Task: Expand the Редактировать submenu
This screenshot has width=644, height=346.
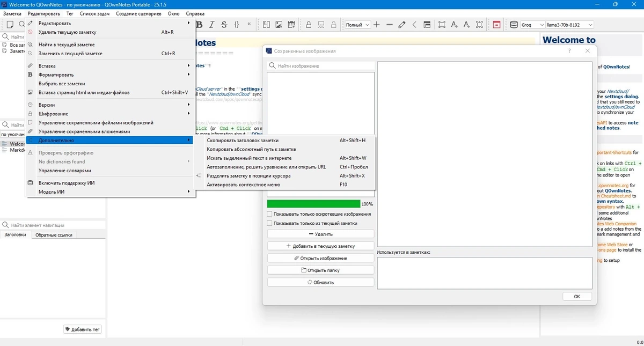Action: (x=110, y=23)
